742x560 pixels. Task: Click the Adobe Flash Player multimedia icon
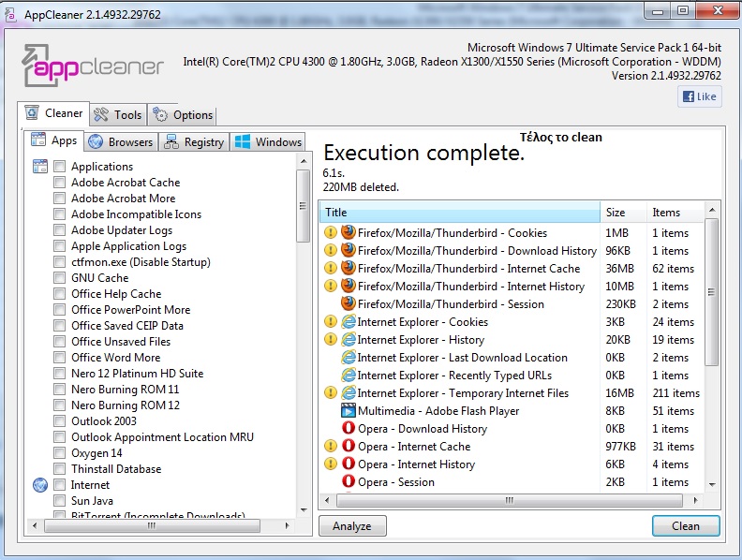tap(349, 410)
